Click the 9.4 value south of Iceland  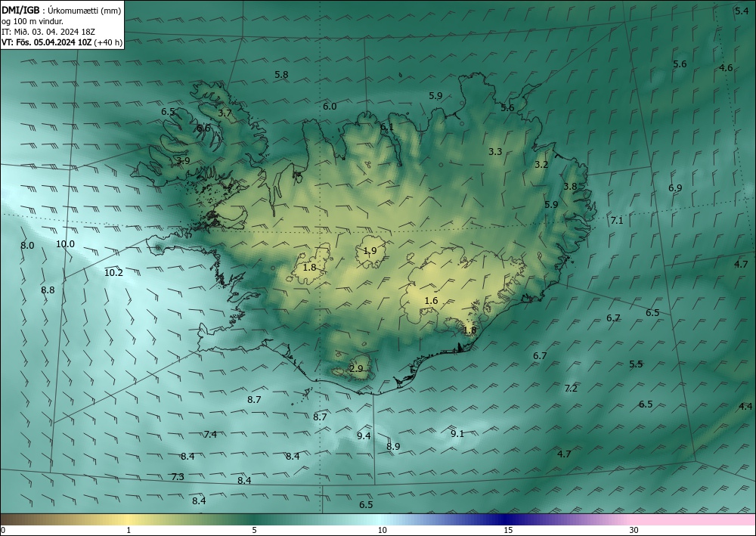[x=364, y=436]
